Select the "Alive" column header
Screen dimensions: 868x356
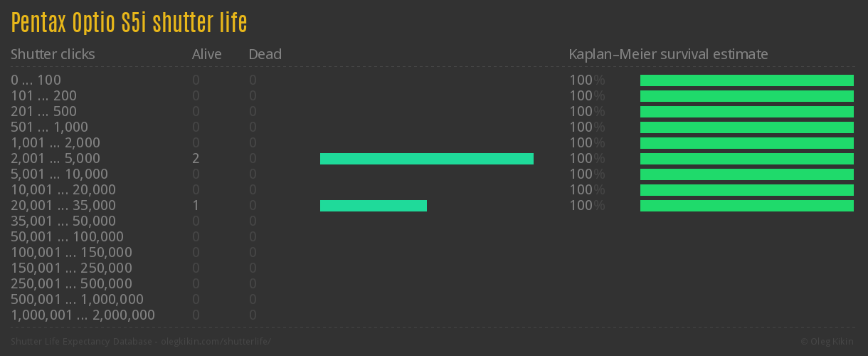tap(206, 54)
